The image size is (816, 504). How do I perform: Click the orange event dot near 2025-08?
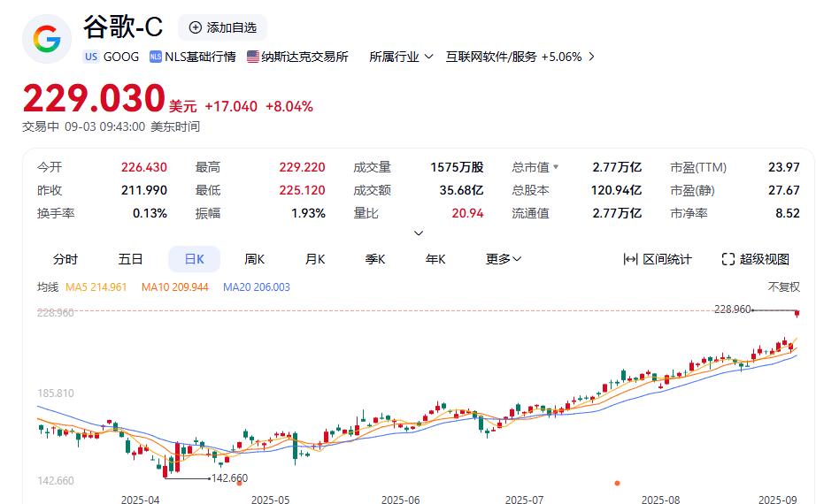(x=617, y=483)
